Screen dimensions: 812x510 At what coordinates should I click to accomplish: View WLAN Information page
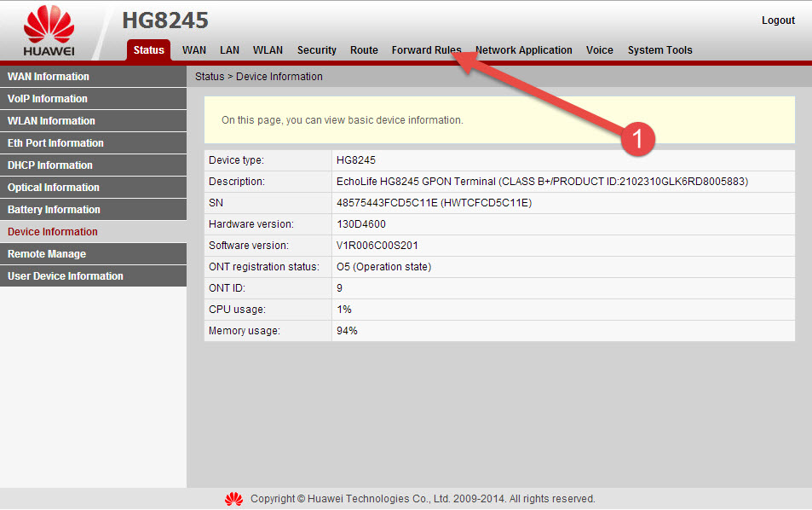(x=51, y=121)
